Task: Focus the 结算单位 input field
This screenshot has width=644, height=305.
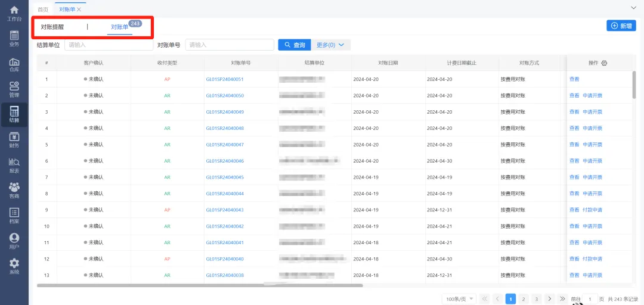Action: pos(109,45)
